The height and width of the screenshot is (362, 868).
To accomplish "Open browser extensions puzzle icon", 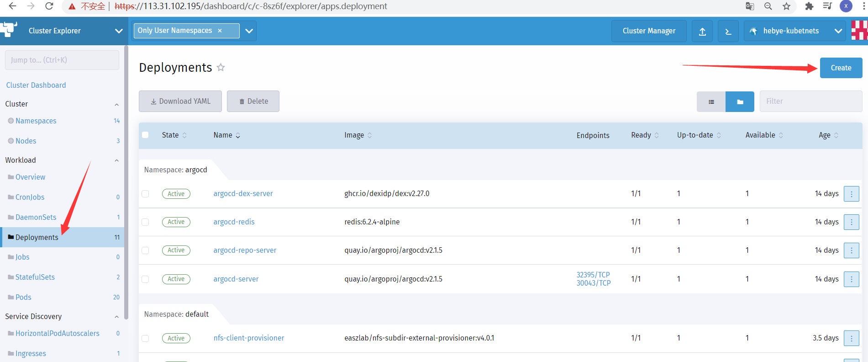I will (809, 6).
